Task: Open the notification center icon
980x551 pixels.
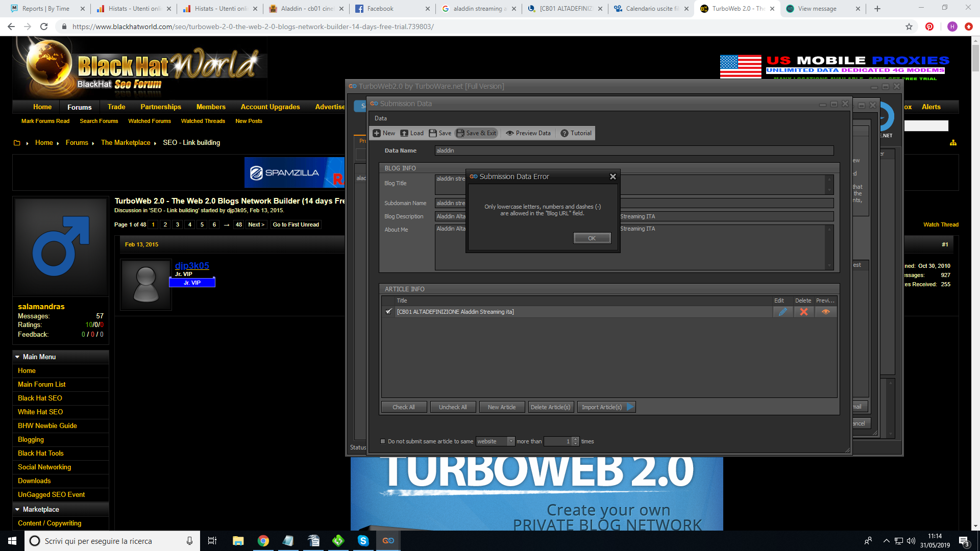Action: click(x=964, y=541)
